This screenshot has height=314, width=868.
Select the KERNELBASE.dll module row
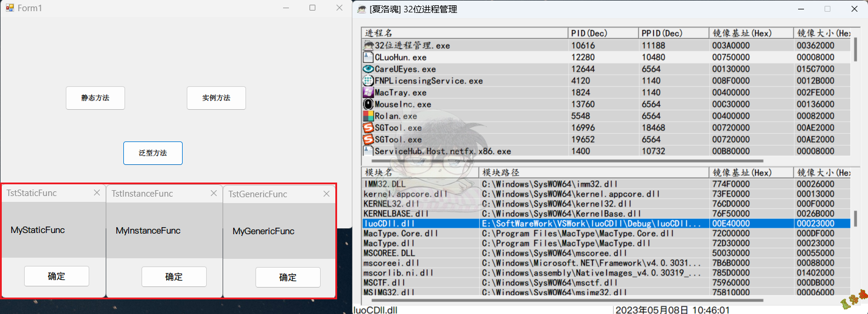tap(606, 214)
